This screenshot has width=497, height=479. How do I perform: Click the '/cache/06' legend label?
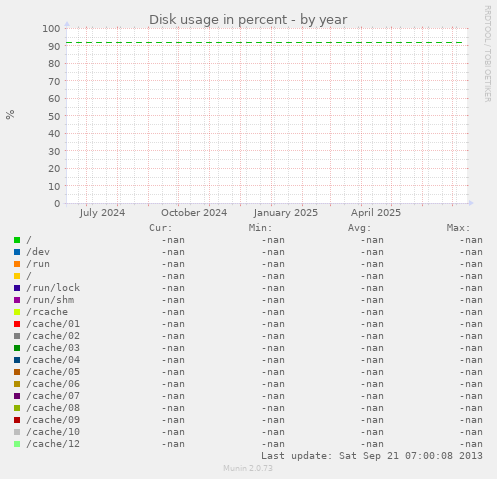tap(53, 384)
